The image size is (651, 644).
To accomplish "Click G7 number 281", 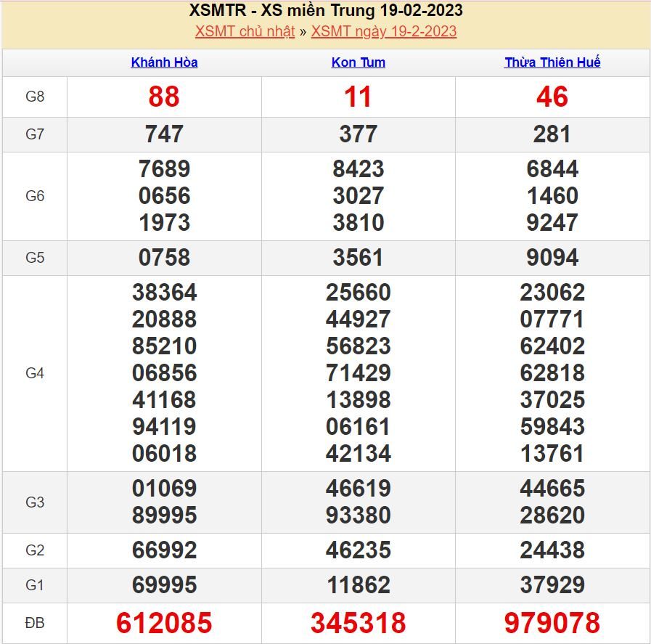I will [x=552, y=134].
